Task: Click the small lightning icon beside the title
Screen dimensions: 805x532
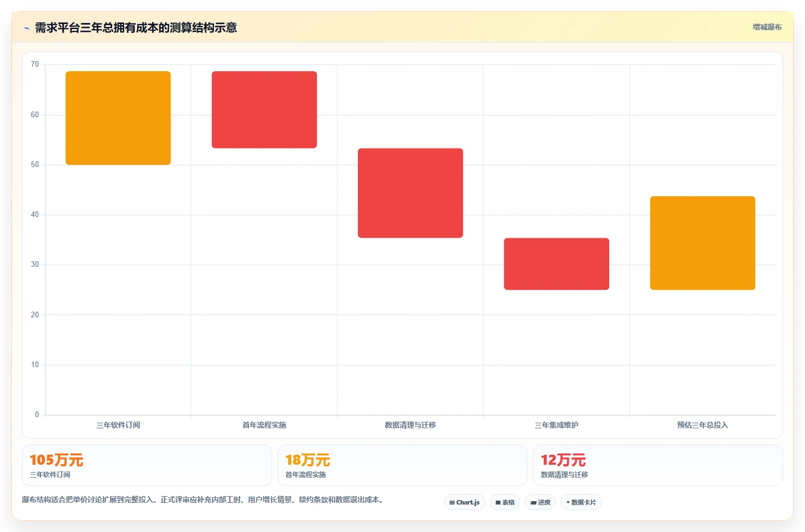Action: [x=26, y=28]
